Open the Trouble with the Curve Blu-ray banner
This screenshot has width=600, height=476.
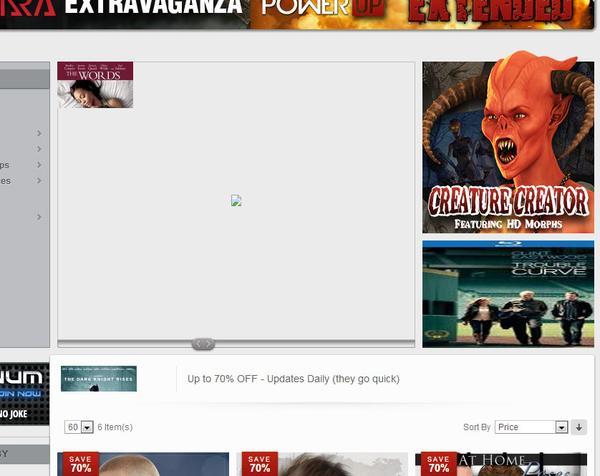[508, 294]
